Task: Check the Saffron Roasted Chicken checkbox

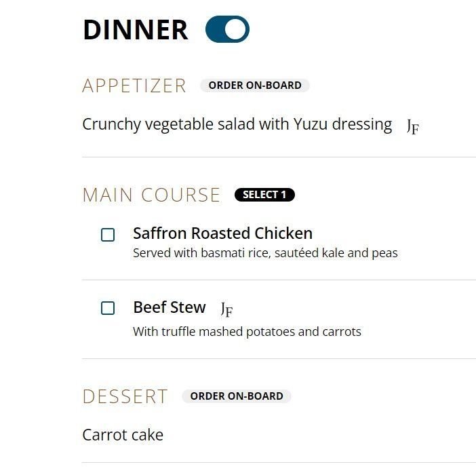Action: point(108,235)
